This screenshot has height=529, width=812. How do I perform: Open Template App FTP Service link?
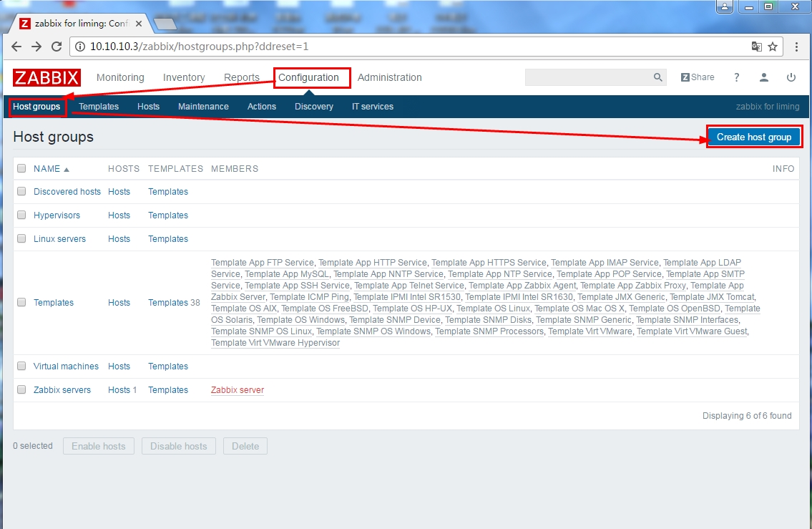coord(262,263)
